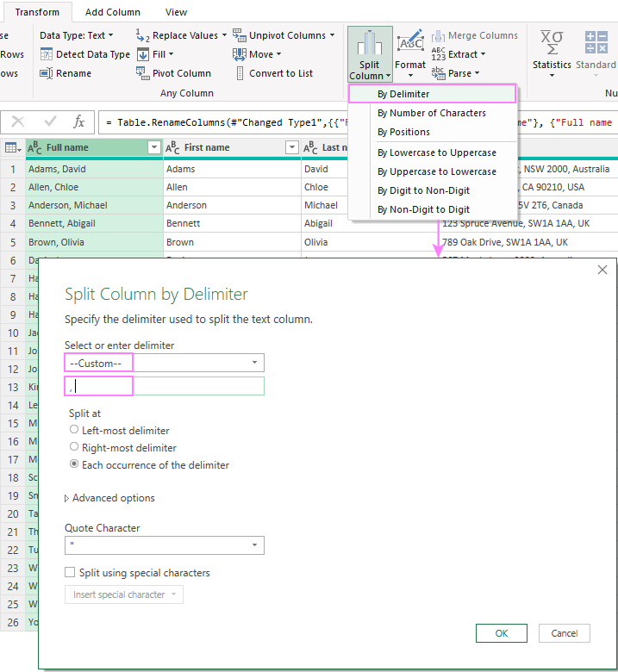Click the formula bar cancel X icon
This screenshot has height=672, width=618.
pos(17,122)
